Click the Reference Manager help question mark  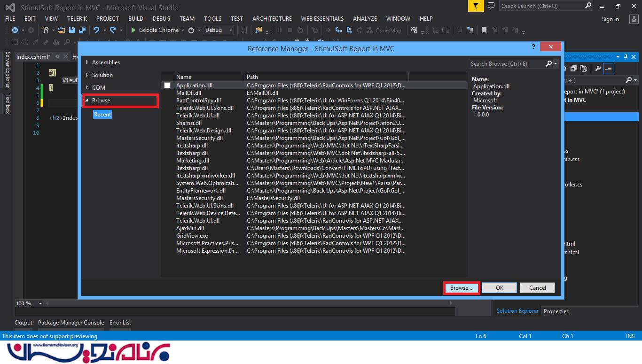tap(533, 47)
